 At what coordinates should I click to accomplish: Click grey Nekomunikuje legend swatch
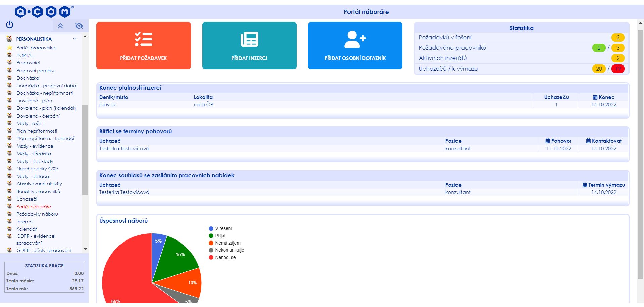(x=211, y=250)
